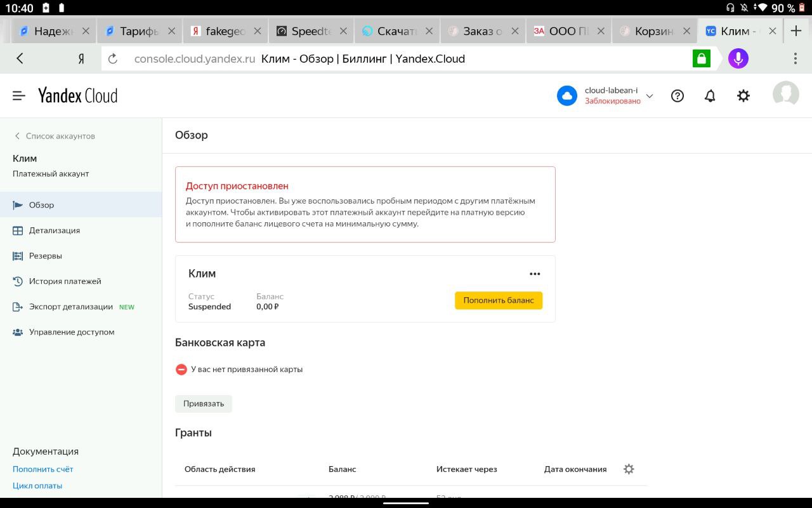Click the green secure lock icon
Image resolution: width=812 pixels, height=508 pixels.
point(701,59)
